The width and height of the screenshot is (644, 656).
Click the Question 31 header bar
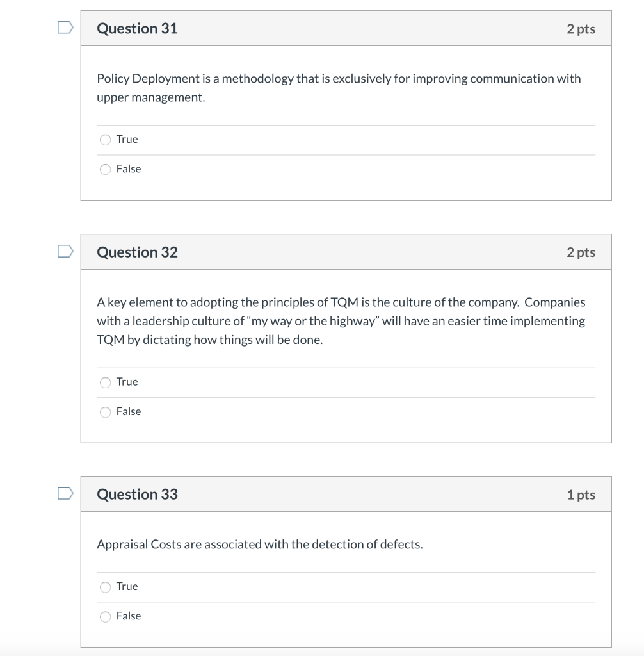click(x=346, y=28)
